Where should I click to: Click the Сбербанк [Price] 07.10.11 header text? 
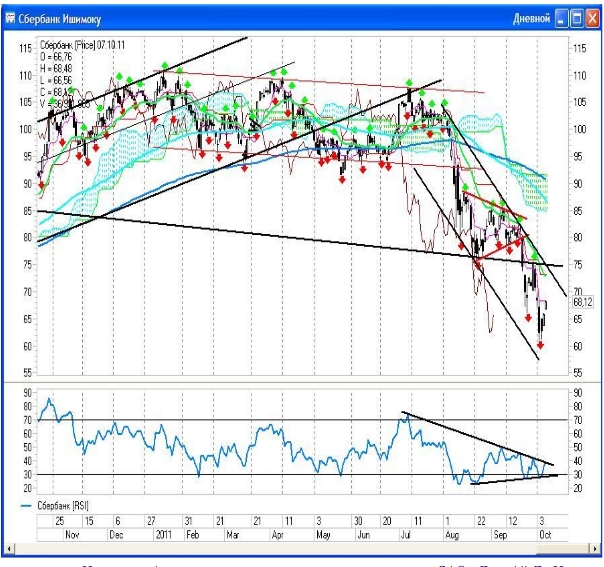[x=82, y=45]
